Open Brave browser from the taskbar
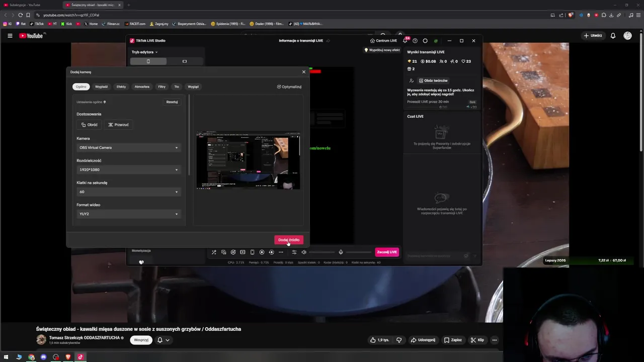Screen dimensions: 644x362 coord(68,357)
